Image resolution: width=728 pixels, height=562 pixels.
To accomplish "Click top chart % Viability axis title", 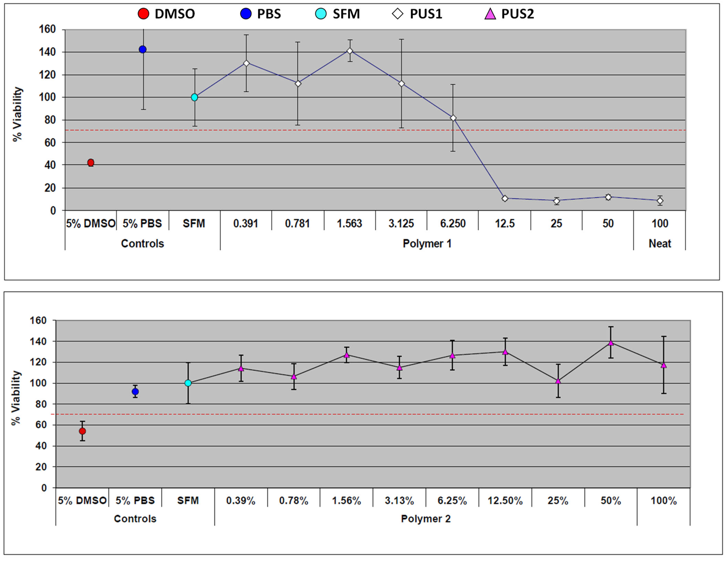I will tap(17, 114).
